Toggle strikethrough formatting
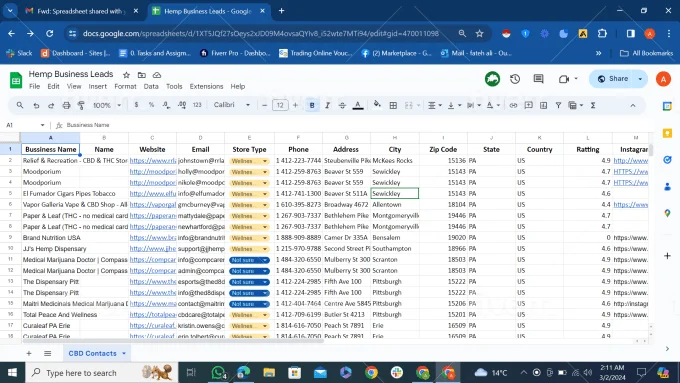 coord(342,105)
